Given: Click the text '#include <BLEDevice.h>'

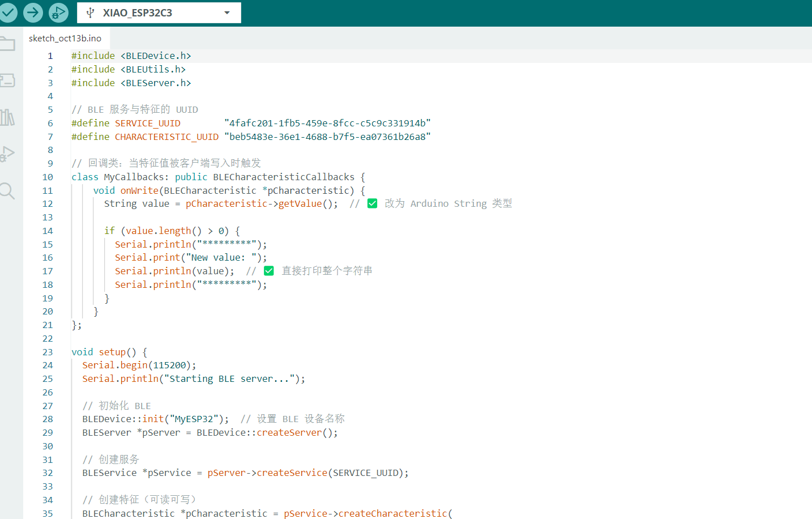Looking at the screenshot, I should click(131, 56).
